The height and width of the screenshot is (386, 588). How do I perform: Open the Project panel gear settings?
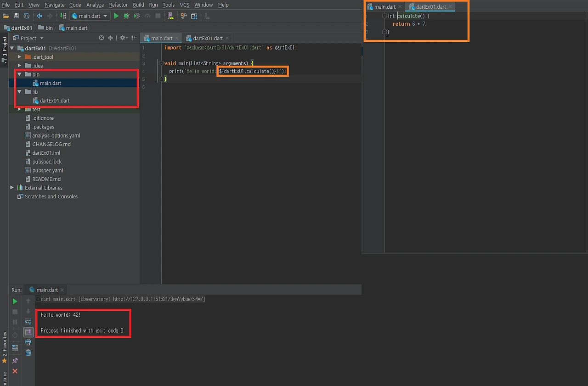123,38
